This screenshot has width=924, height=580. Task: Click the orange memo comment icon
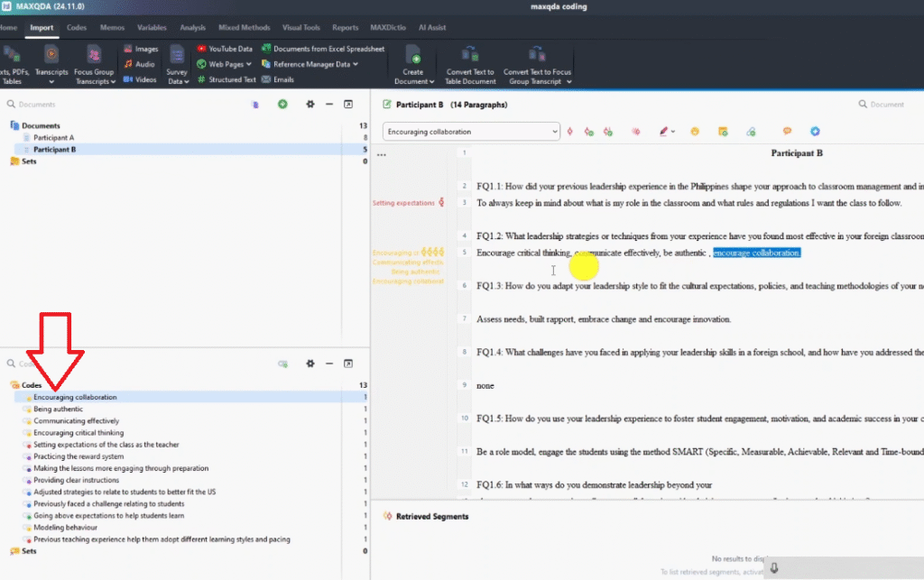[787, 132]
